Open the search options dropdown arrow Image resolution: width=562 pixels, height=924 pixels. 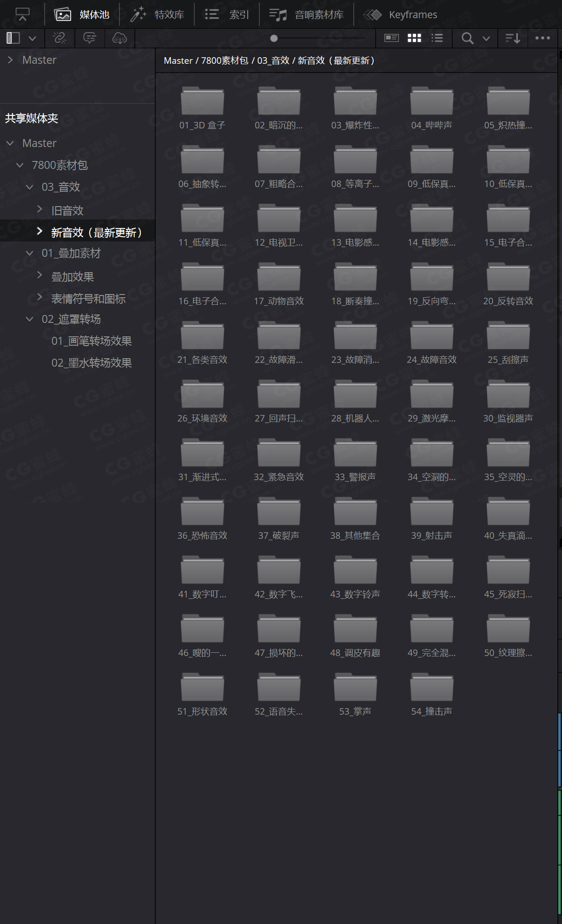click(x=486, y=38)
